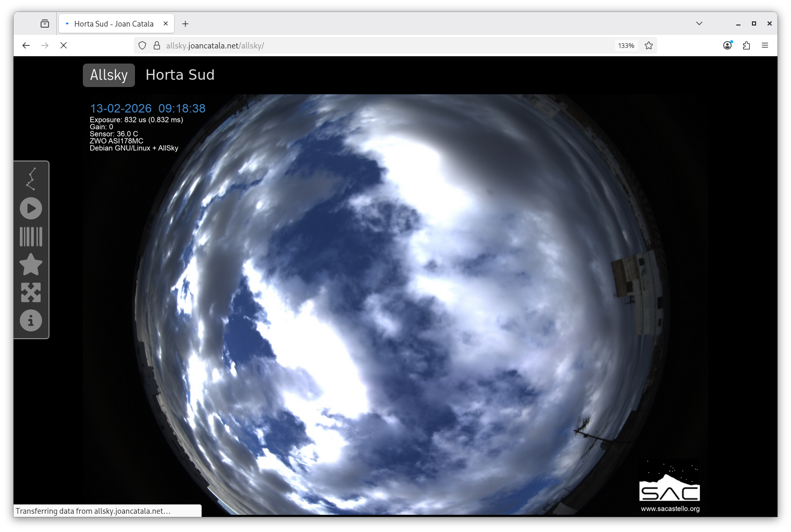Open the startrails star icon
The width and height of the screenshot is (791, 532).
coord(31,265)
